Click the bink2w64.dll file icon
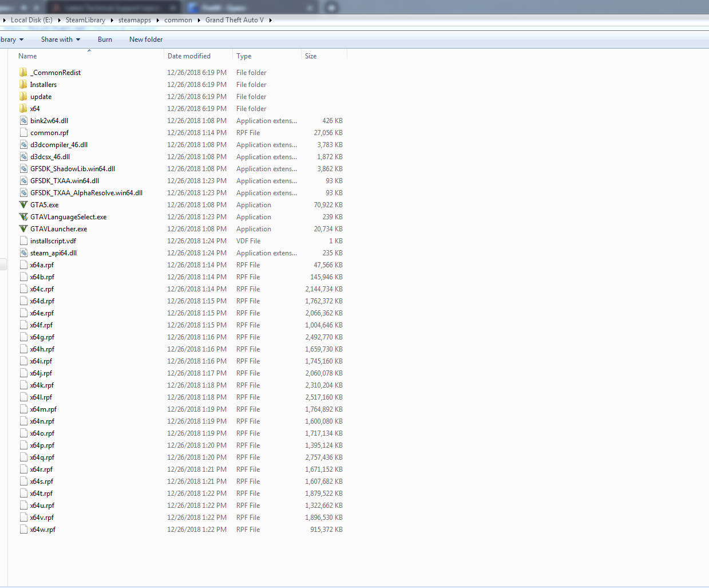The height and width of the screenshot is (588, 709). 23,120
